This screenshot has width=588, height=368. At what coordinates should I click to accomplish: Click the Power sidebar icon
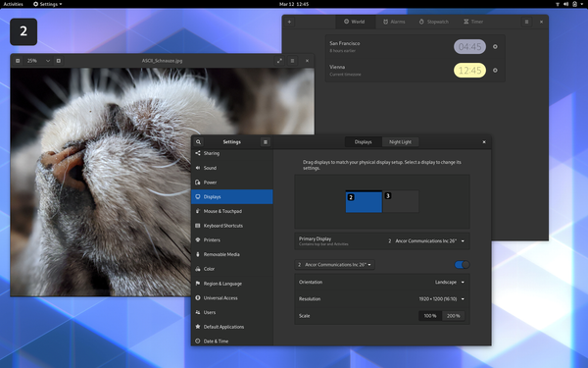198,183
